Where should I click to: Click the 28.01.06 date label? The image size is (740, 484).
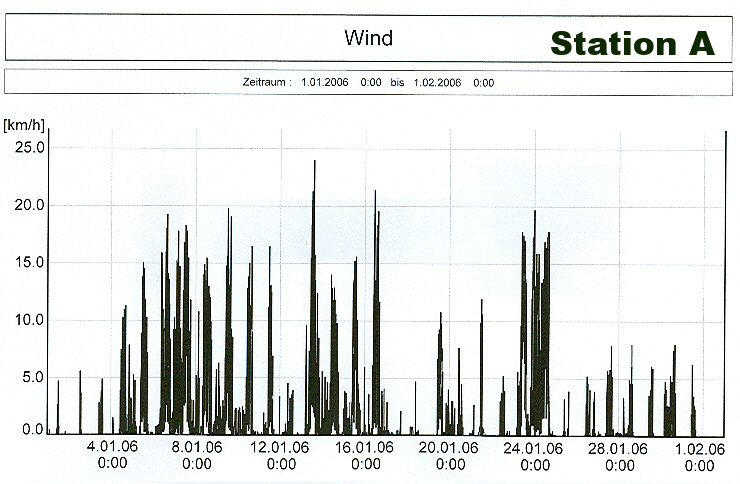[x=619, y=448]
